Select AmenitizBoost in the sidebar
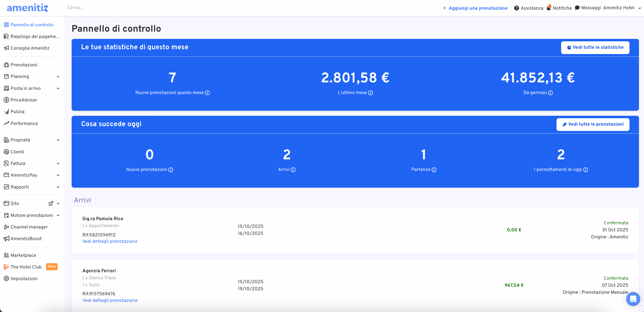 pyautogui.click(x=26, y=238)
